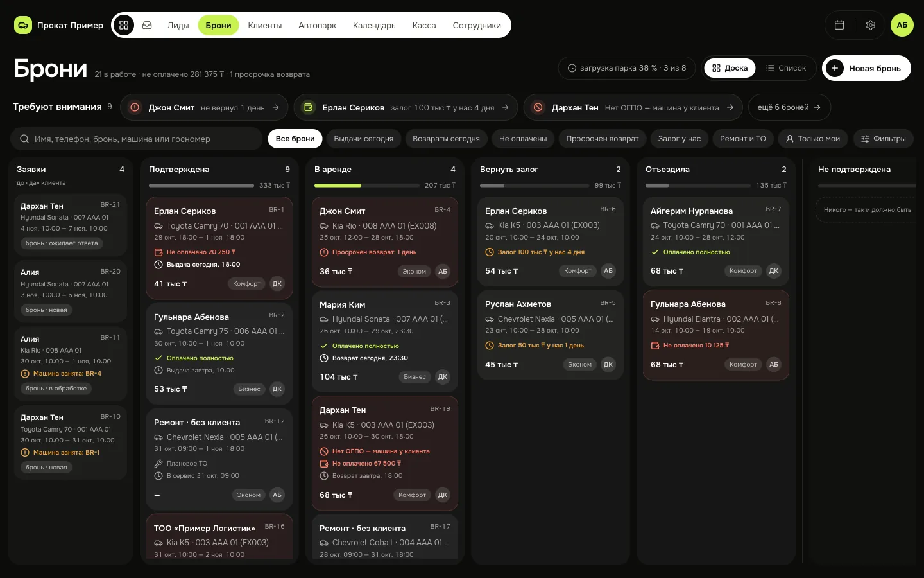
Task: Toggle the Не оплачены filter chip
Action: (523, 139)
